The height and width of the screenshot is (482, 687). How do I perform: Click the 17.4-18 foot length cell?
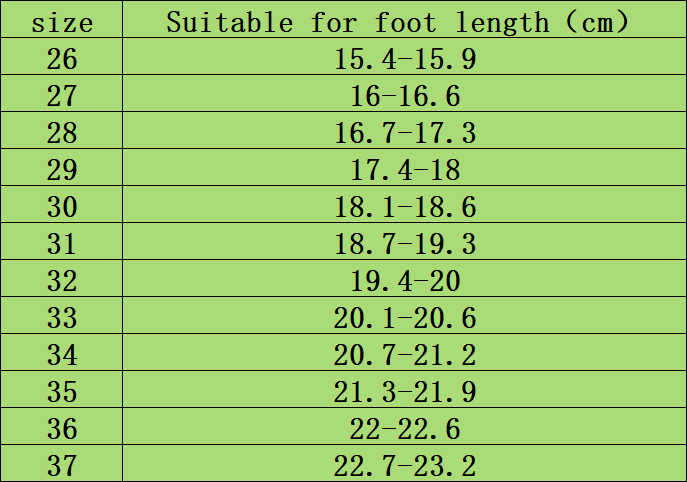coord(405,170)
